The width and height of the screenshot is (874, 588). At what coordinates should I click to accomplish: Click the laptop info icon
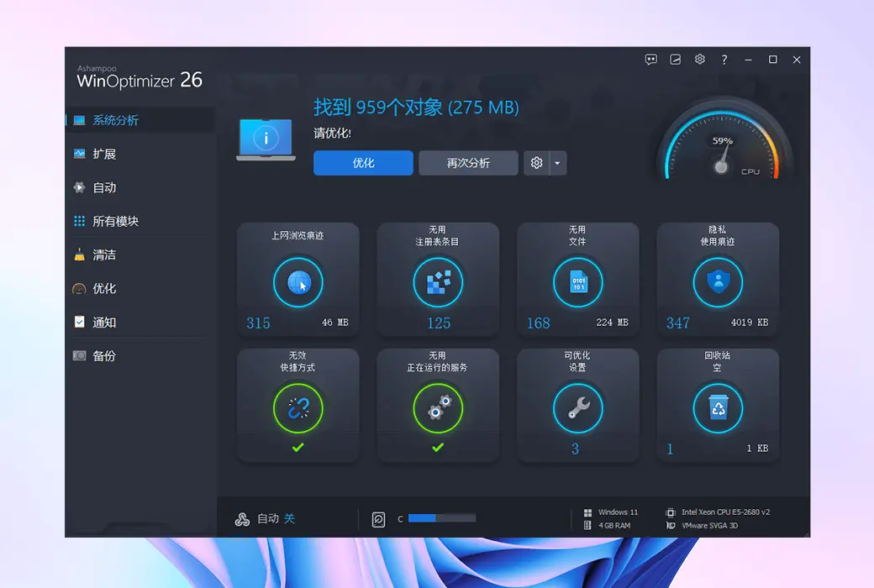click(x=266, y=139)
